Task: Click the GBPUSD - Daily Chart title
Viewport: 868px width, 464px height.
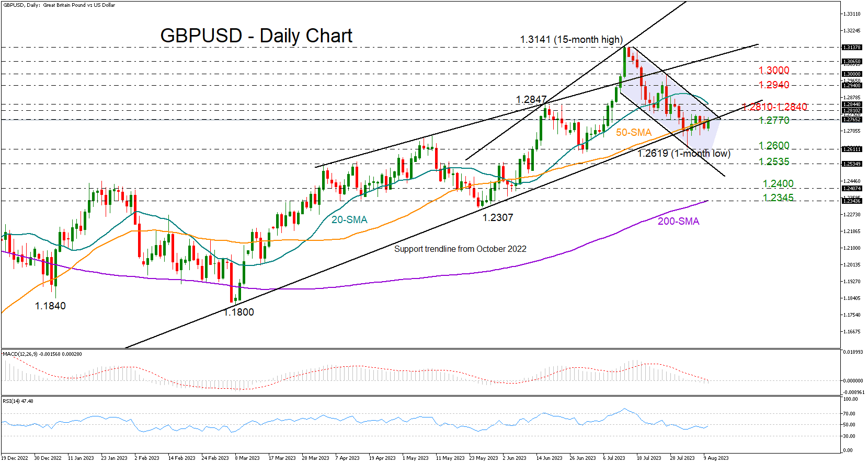Action: point(256,36)
